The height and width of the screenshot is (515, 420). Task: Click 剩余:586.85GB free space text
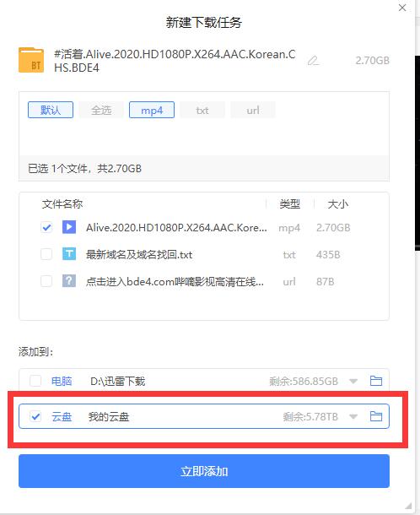(304, 381)
